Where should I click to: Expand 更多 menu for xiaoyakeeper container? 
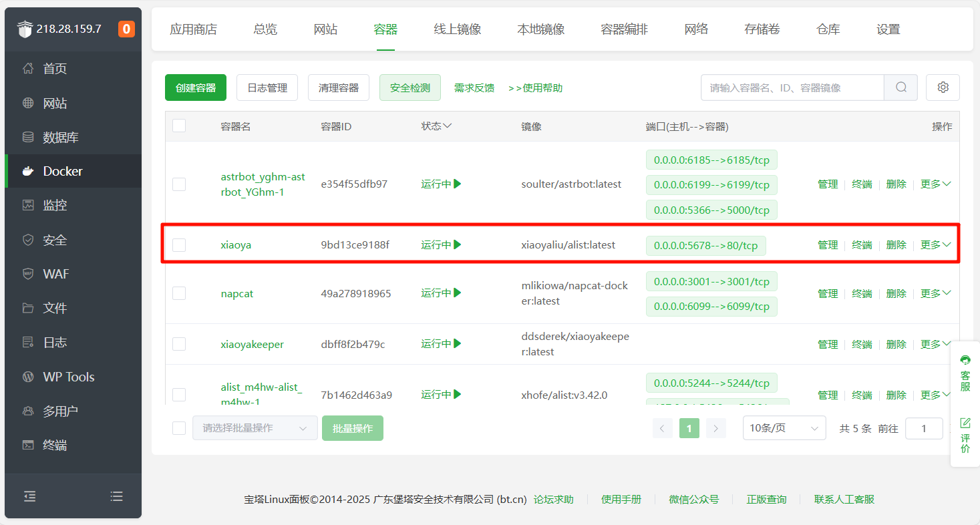tap(936, 344)
